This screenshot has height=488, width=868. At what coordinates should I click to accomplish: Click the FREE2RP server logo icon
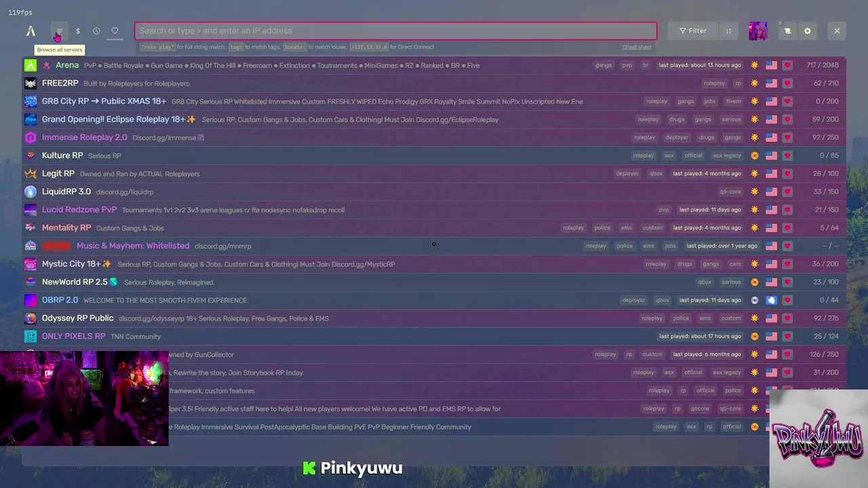click(x=31, y=83)
